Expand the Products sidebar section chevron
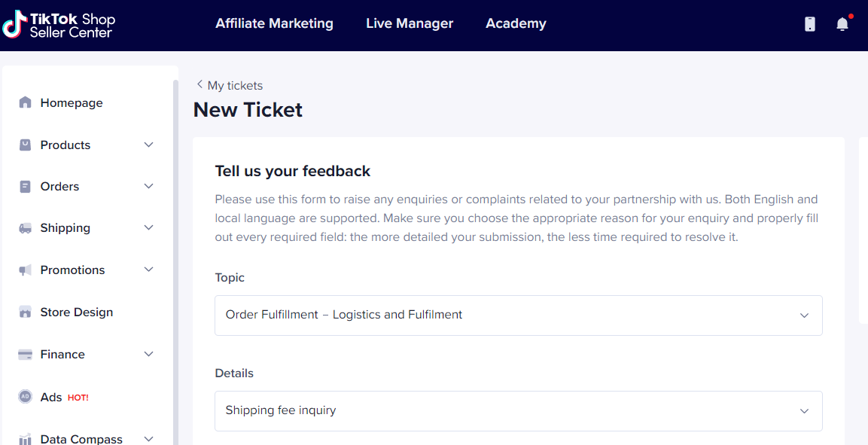Screen dimensions: 868x445 pyautogui.click(x=148, y=145)
